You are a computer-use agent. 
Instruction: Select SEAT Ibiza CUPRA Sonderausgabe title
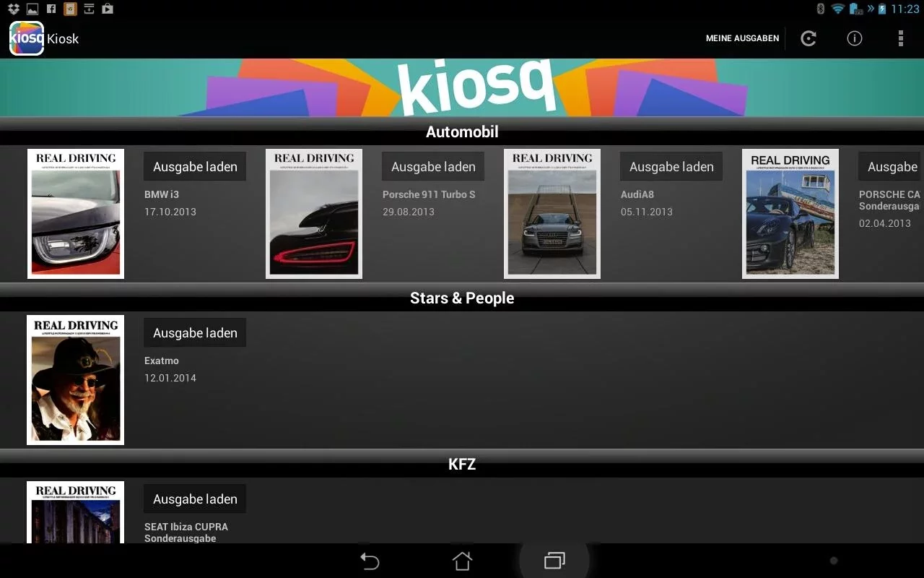(186, 532)
